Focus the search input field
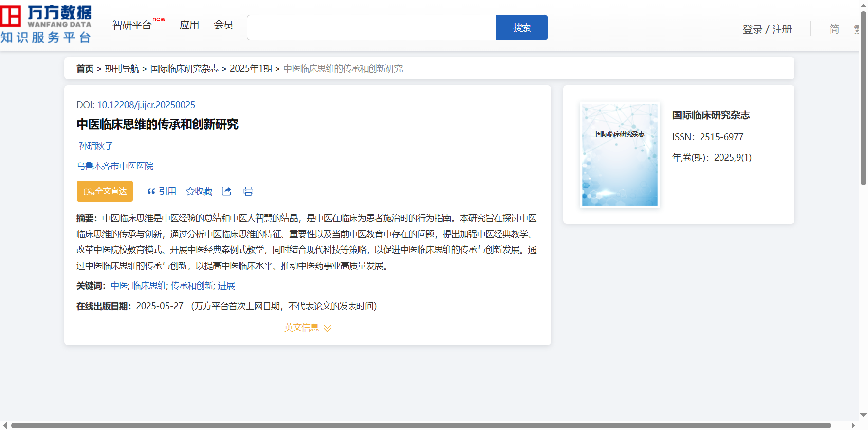Screen dimensions: 868x430 pyautogui.click(x=371, y=27)
